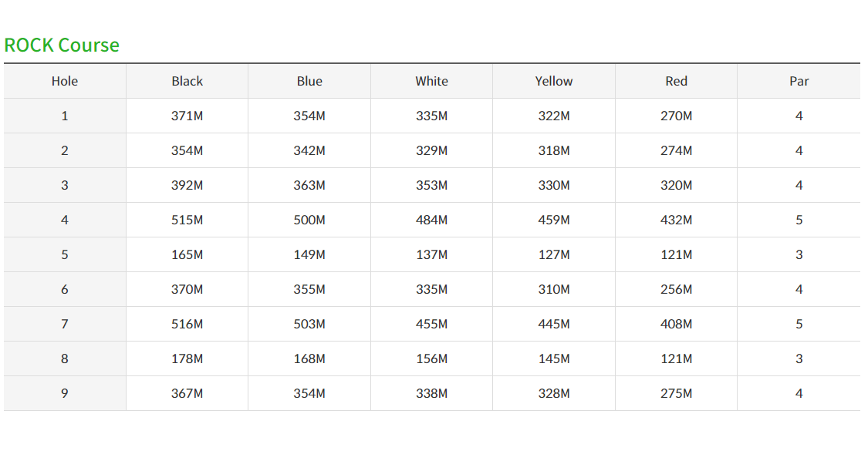868x451 pixels.
Task: Click the ROCK Course heading
Action: pos(62,45)
